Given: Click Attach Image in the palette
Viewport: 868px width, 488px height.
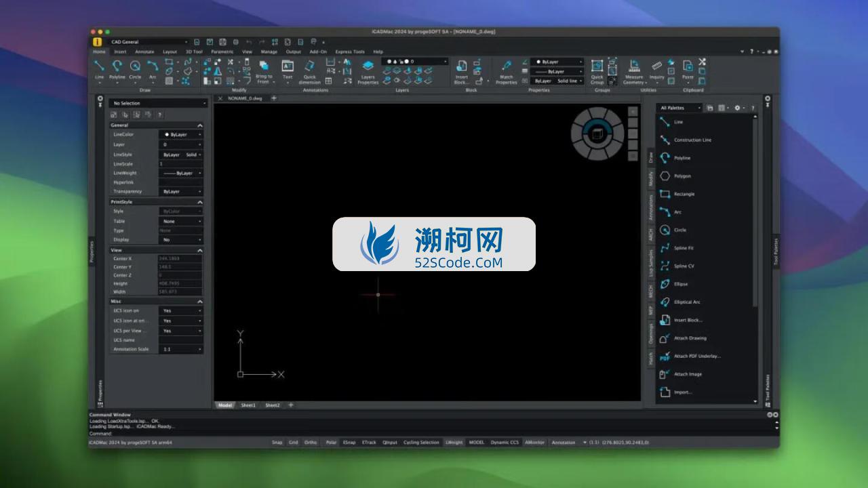Looking at the screenshot, I should pos(682,374).
